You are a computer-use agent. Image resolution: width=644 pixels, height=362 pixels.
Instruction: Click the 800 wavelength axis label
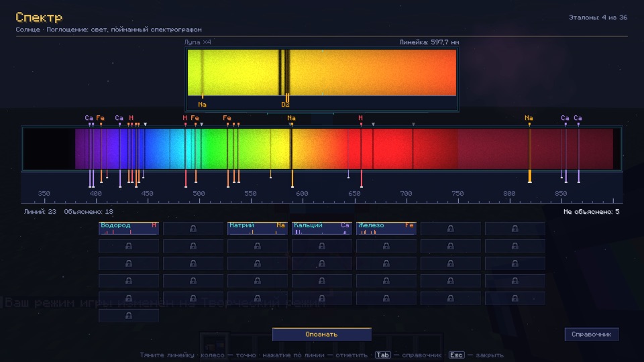point(509,193)
